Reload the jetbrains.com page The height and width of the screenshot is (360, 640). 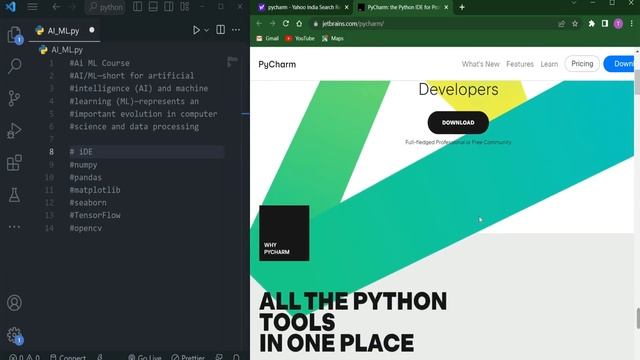286,24
